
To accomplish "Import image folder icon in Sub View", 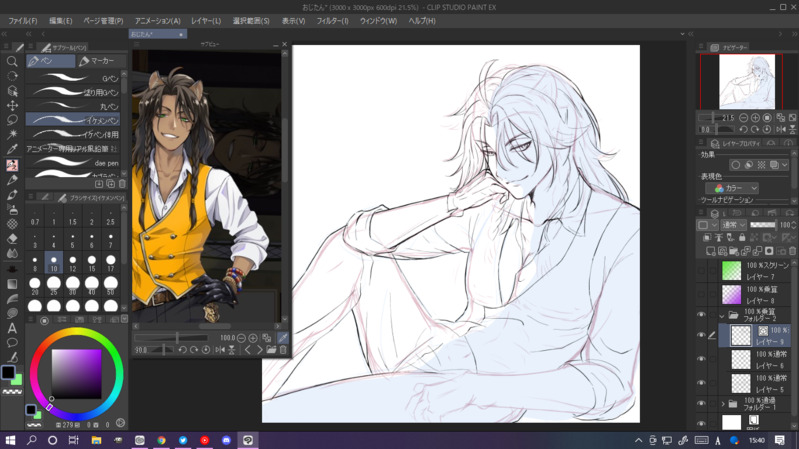I will point(271,350).
